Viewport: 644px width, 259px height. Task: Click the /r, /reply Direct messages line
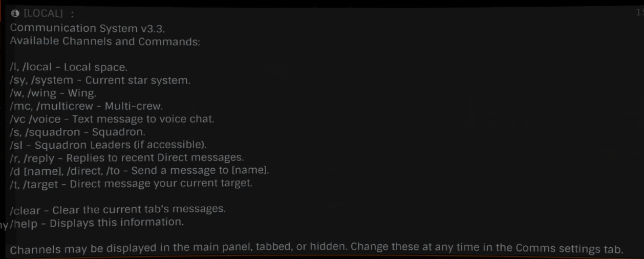click(127, 157)
